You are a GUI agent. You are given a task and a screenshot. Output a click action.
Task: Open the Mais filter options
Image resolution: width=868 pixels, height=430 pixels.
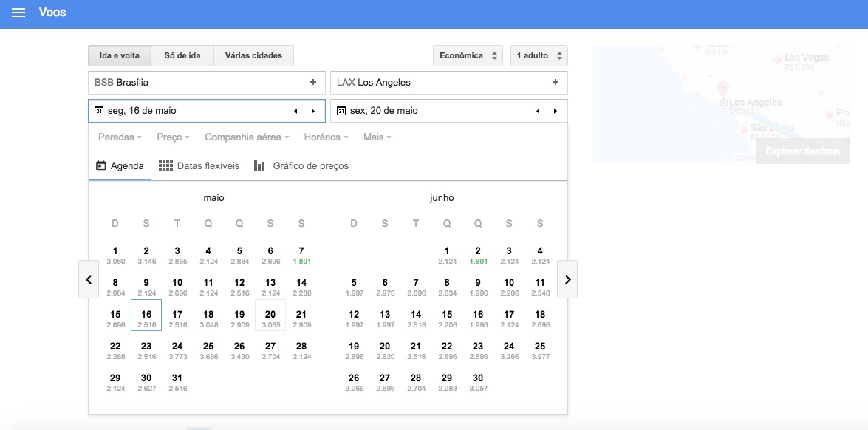pyautogui.click(x=377, y=137)
